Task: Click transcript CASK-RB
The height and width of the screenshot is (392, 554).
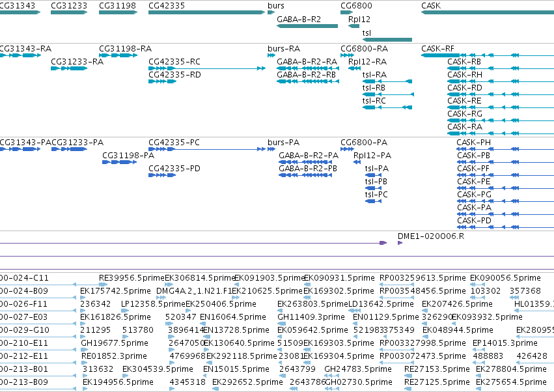Action: coord(501,68)
